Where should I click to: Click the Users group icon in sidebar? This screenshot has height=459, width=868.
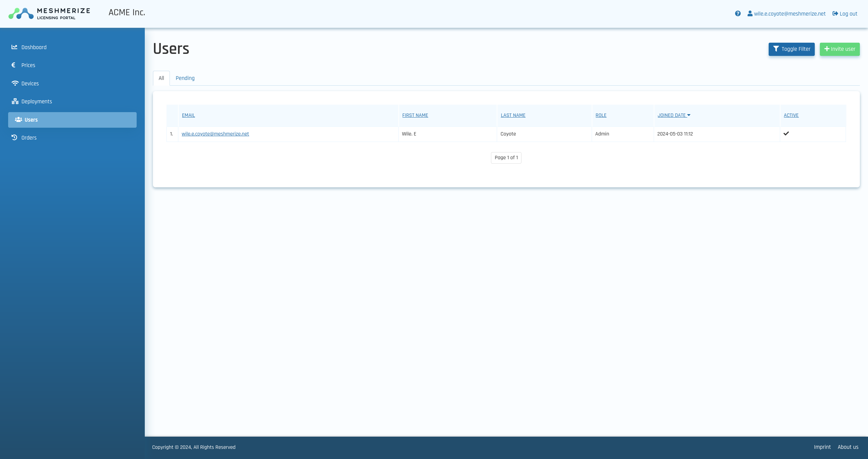18,120
